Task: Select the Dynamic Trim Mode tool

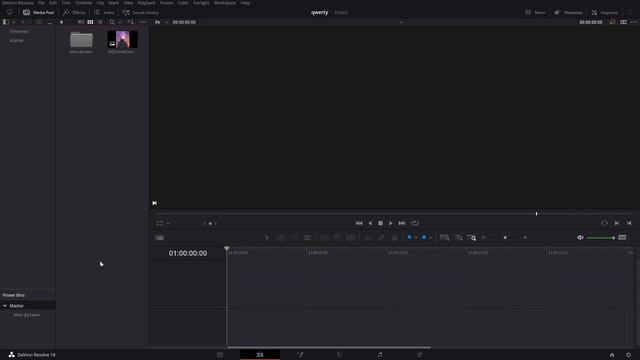Action: tap(294, 238)
